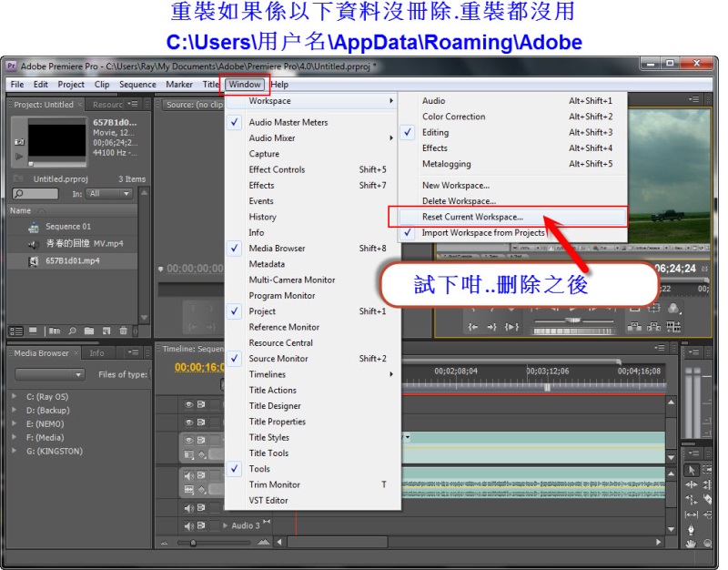The height and width of the screenshot is (570, 728).
Task: Click timeline zoom slider handle
Action: [193, 543]
